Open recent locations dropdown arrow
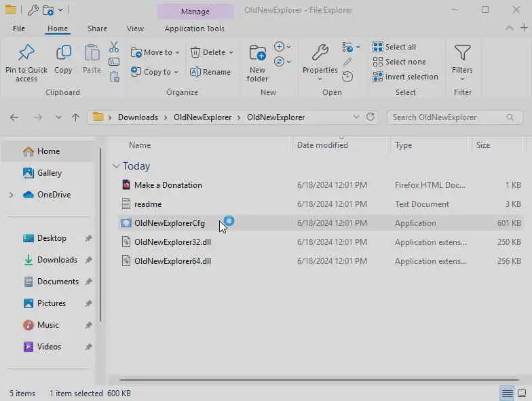 [x=58, y=117]
